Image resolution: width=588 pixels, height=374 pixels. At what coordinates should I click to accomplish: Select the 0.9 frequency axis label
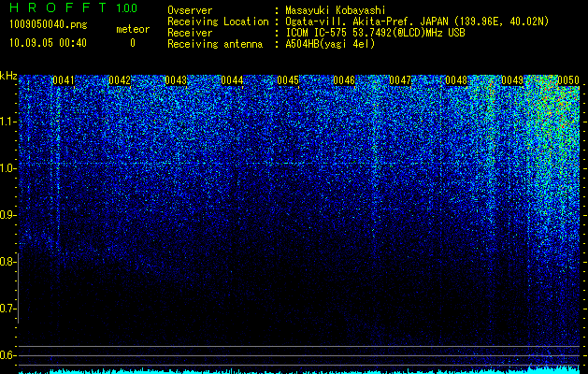pyautogui.click(x=7, y=215)
